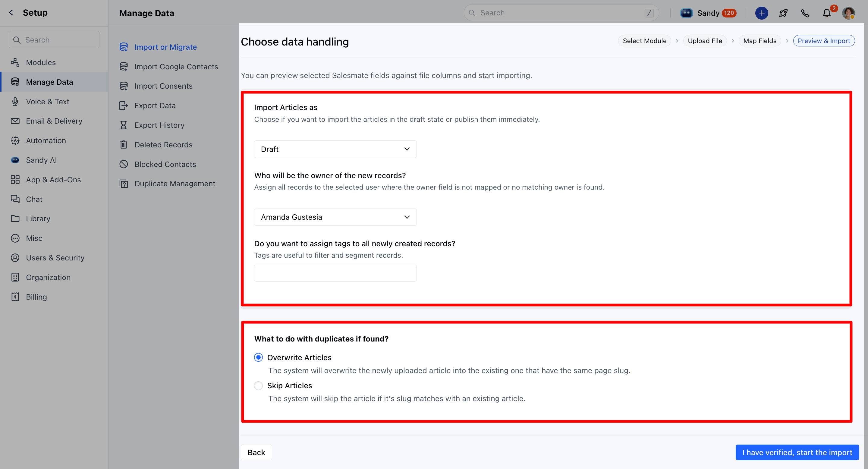868x469 pixels.
Task: Select Overwrite Articles radio option
Action: coord(259,357)
